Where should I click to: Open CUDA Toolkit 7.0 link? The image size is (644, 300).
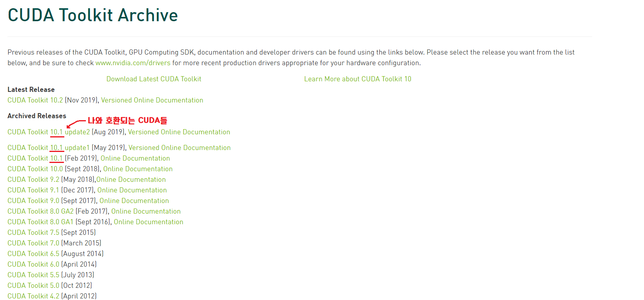33,243
